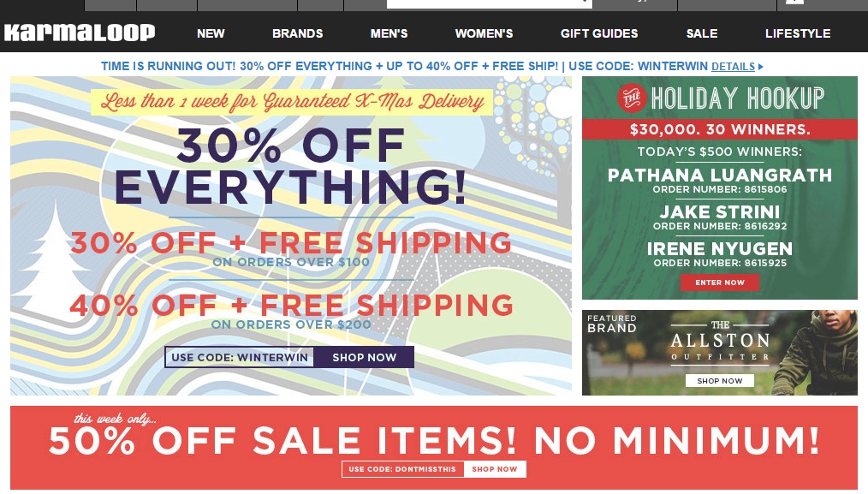Viewport: 868px width, 494px height.
Task: Click SHOP NOW on 30% off banner
Action: [365, 357]
